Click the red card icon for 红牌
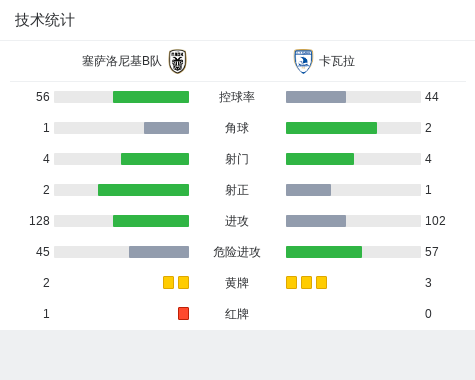Screen dimensions: 475x380 pyautogui.click(x=183, y=313)
